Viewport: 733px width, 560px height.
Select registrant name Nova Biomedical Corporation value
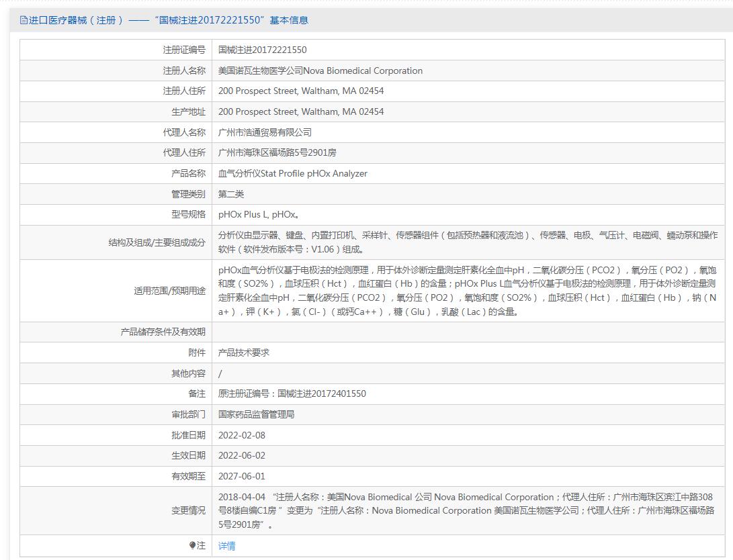pos(320,71)
